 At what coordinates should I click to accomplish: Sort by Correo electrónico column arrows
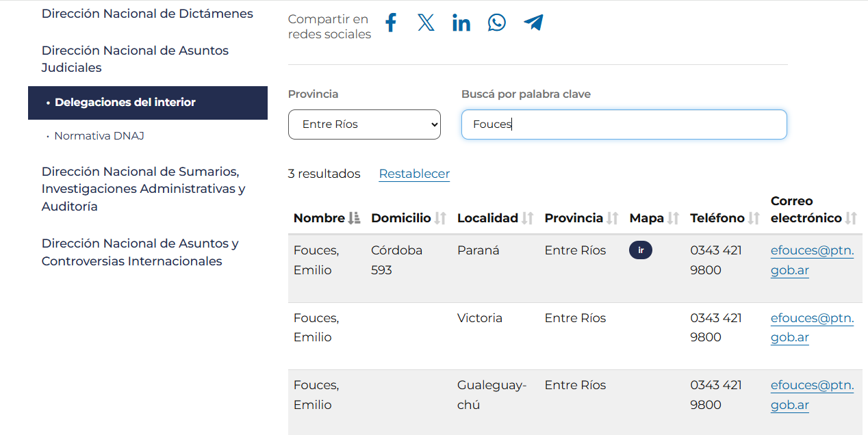pos(851,218)
